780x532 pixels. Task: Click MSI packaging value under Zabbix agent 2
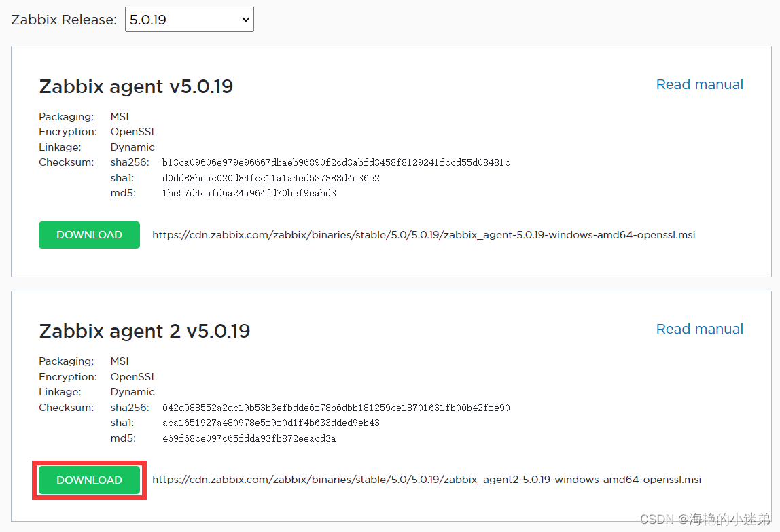pyautogui.click(x=120, y=361)
